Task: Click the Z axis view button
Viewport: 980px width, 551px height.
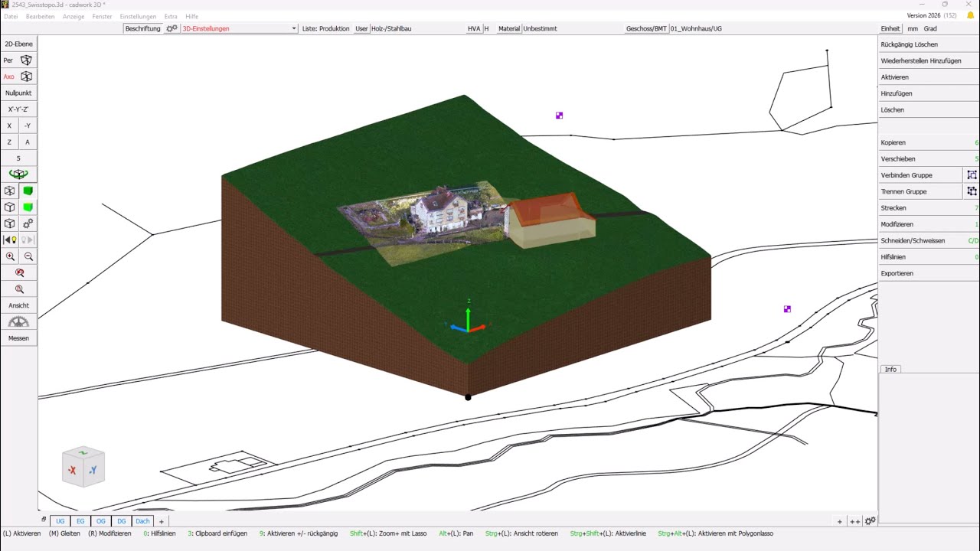Action: (x=9, y=142)
